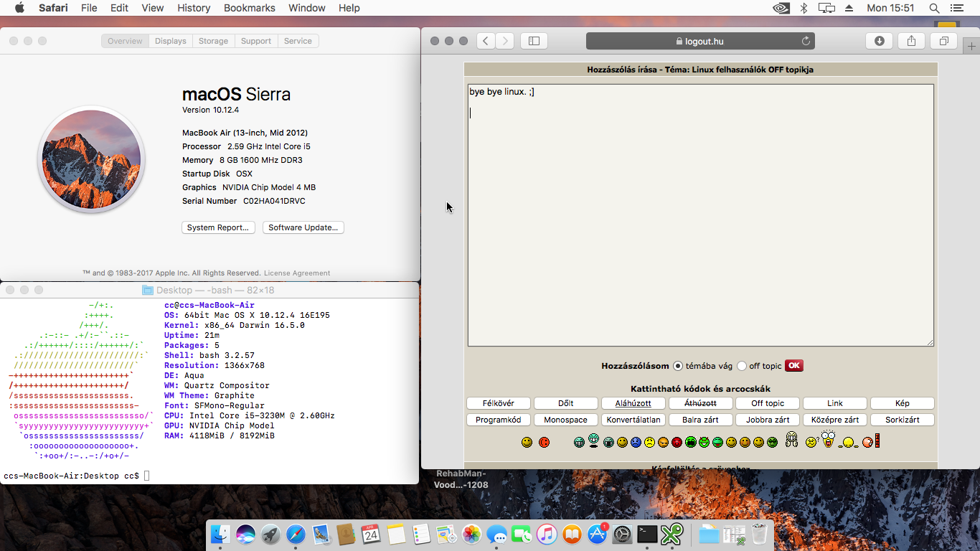Open System Preferences from the Dock

pyautogui.click(x=622, y=534)
